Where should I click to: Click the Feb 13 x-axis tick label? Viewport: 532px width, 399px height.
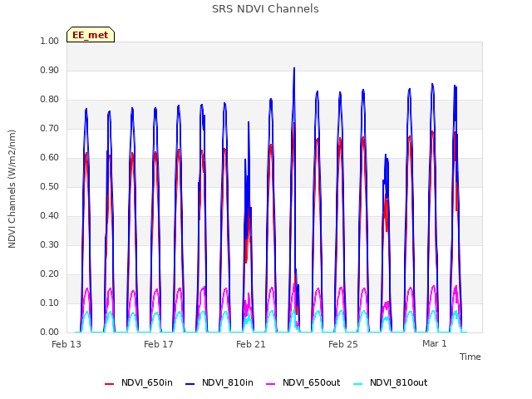[66, 344]
